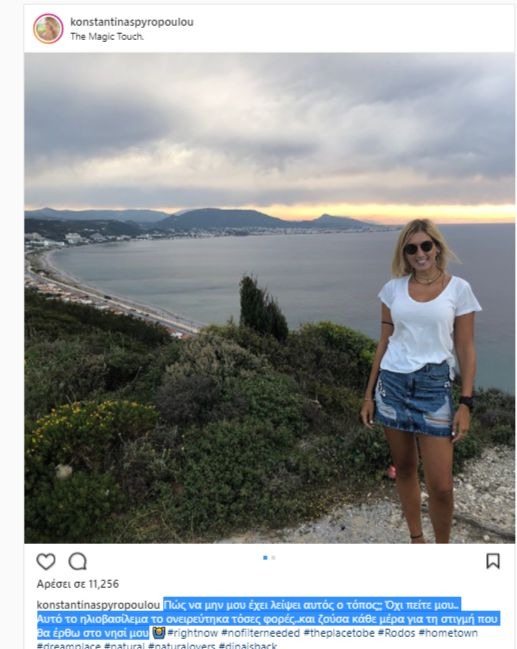Image resolution: width=517 pixels, height=649 pixels.
Task: Open the #Rodos hashtag
Action: click(397, 633)
